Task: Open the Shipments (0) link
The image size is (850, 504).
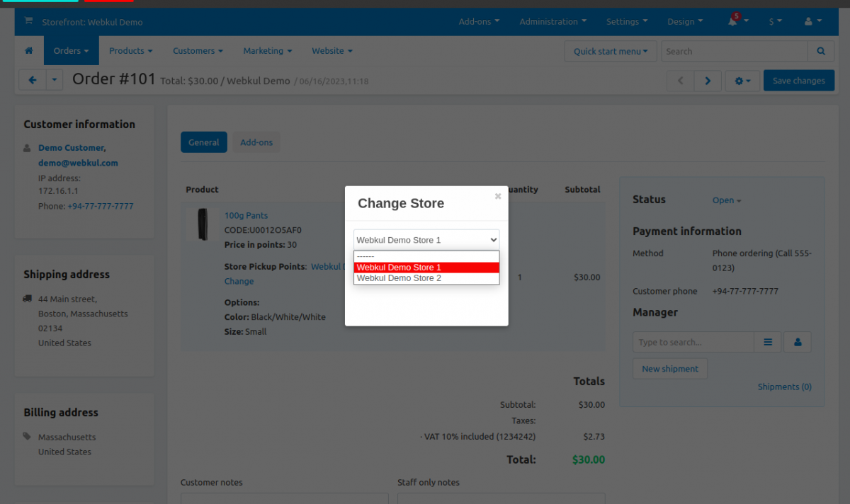Action: click(x=785, y=386)
